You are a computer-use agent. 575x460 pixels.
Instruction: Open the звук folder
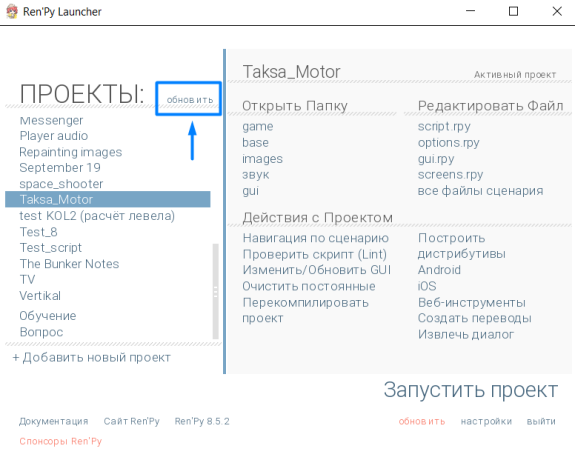tap(256, 175)
